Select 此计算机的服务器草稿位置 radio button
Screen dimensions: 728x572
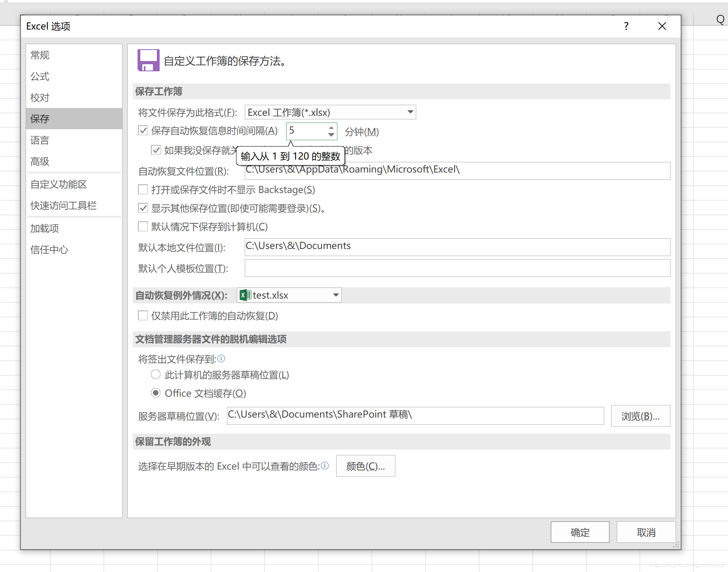(x=156, y=374)
